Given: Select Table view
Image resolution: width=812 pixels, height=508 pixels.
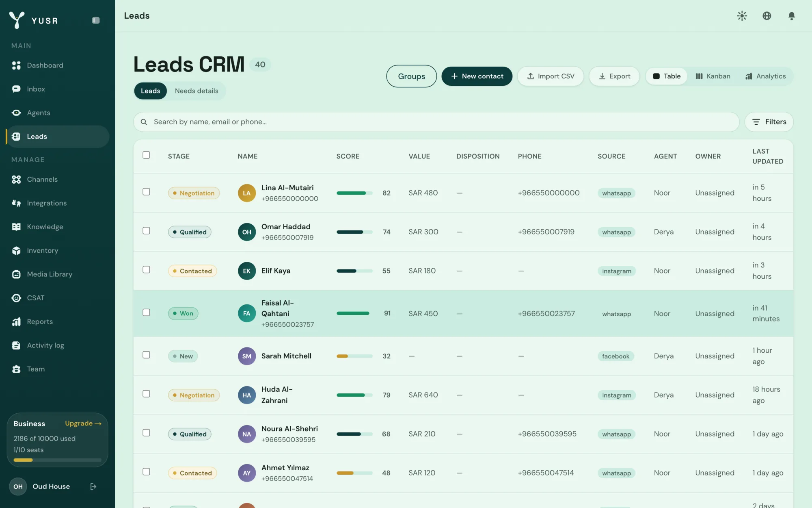Looking at the screenshot, I should click(x=667, y=76).
